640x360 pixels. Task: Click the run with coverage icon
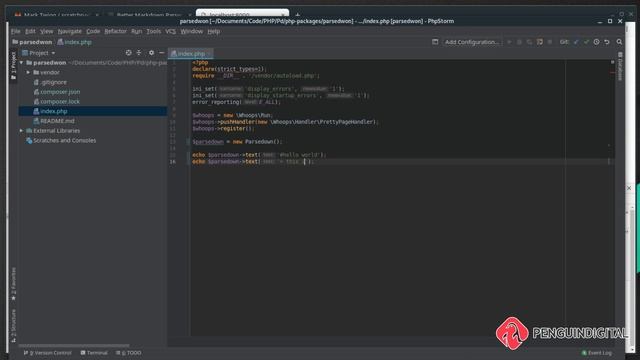(x=529, y=42)
